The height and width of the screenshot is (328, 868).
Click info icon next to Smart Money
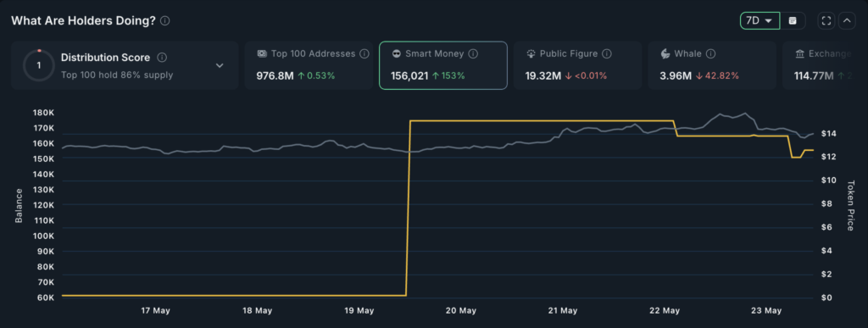pyautogui.click(x=473, y=54)
